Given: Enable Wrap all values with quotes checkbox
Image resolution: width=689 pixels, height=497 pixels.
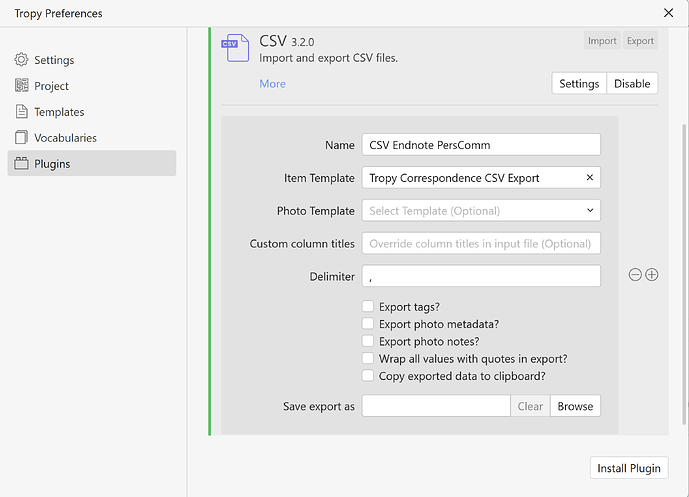Looking at the screenshot, I should point(368,358).
